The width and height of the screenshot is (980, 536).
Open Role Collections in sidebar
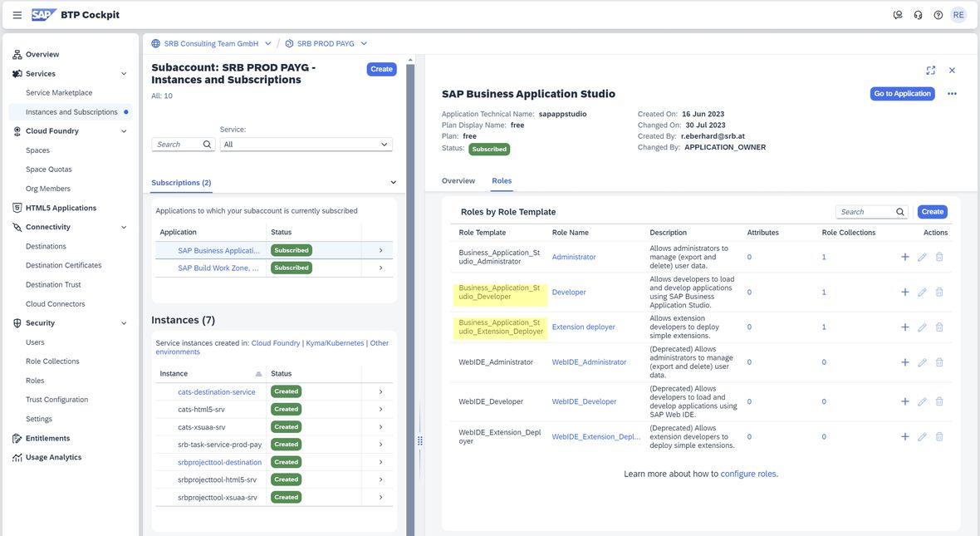tap(52, 361)
